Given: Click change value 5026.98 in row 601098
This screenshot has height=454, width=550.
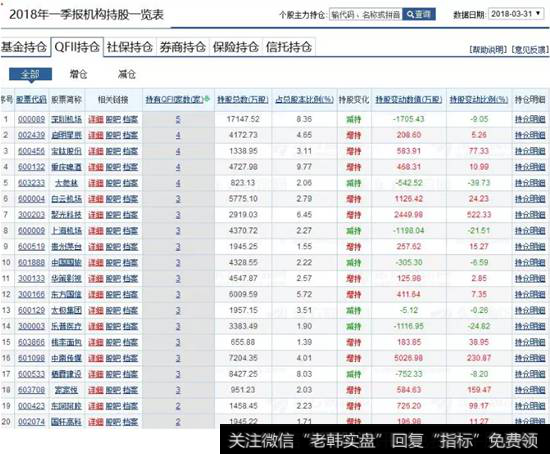Looking at the screenshot, I should 409,358.
